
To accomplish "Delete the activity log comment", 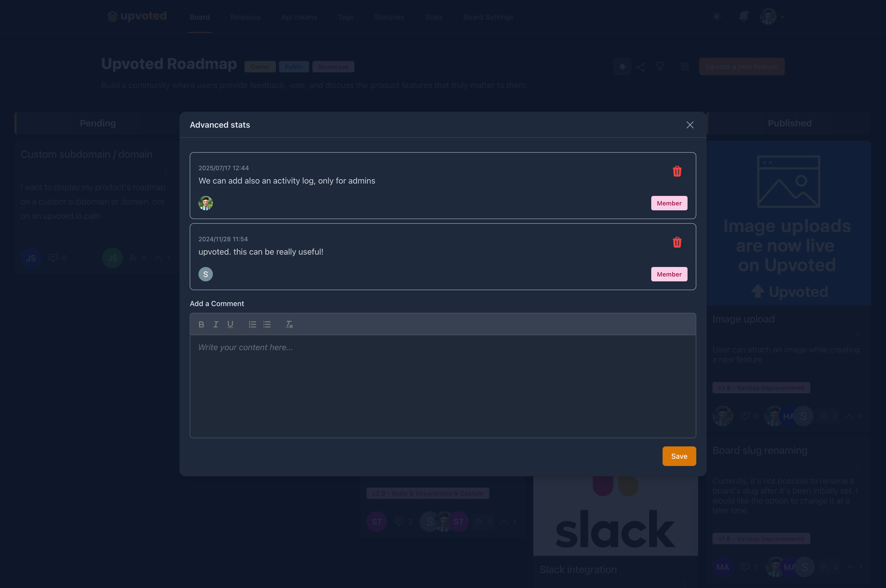I will pos(677,171).
